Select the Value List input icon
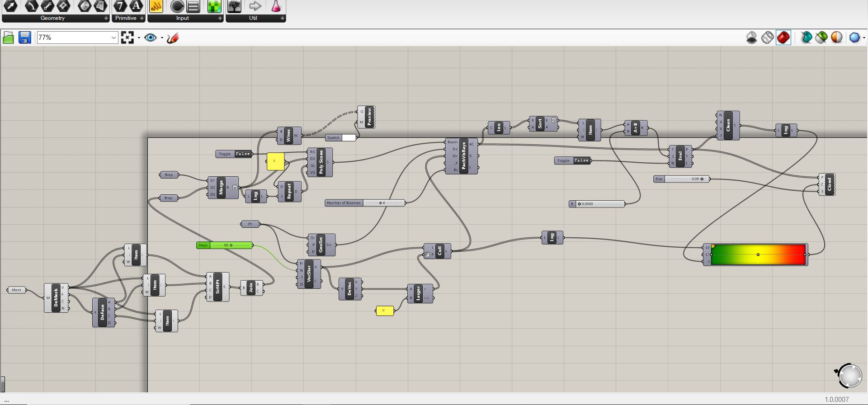The image size is (868, 405). click(193, 6)
